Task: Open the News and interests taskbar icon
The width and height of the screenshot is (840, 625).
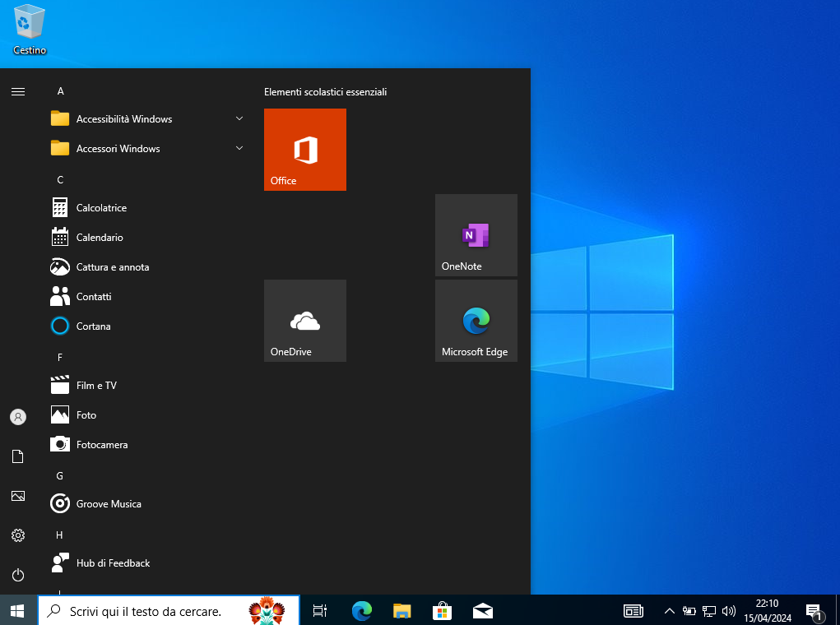Action: [x=633, y=610]
